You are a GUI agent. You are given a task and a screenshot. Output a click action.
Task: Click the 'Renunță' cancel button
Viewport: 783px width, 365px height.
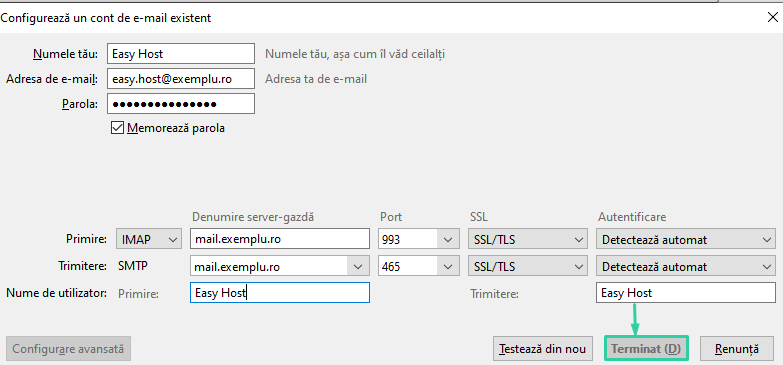pos(737,348)
